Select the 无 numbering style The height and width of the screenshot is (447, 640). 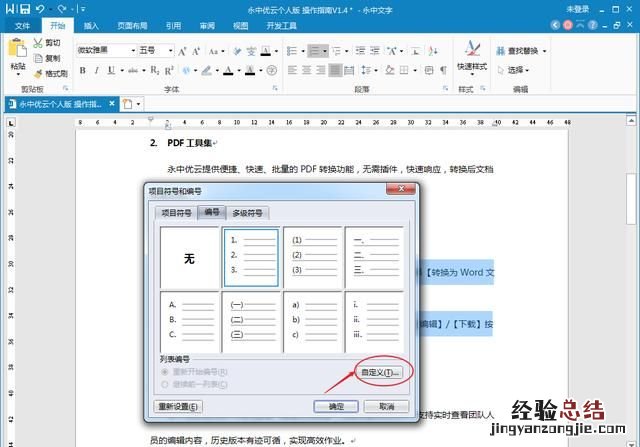(189, 258)
